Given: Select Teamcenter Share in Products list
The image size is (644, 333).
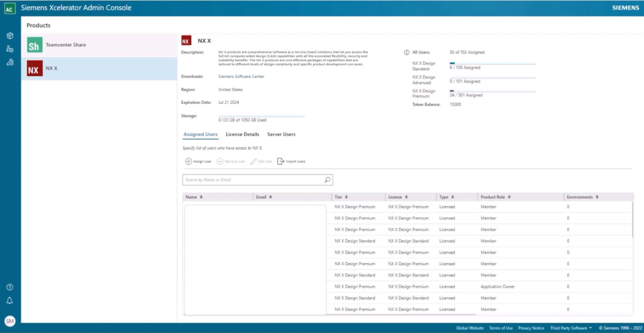Looking at the screenshot, I should pyautogui.click(x=65, y=45).
